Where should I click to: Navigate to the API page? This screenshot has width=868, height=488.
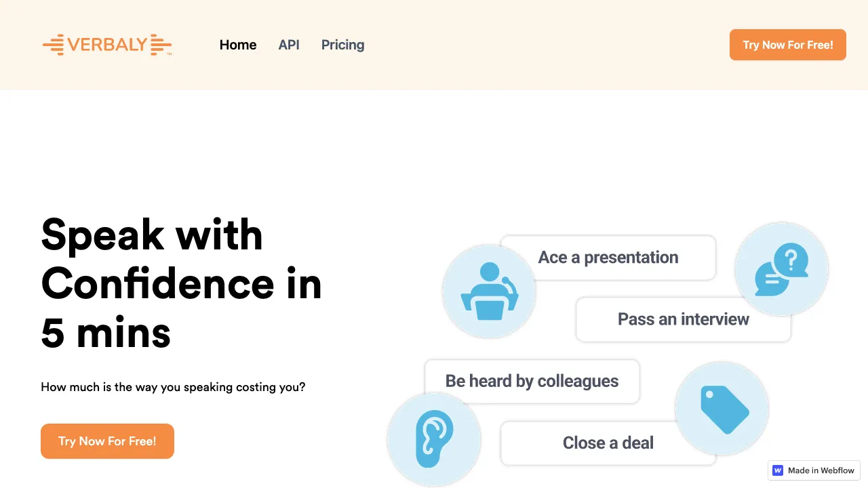(289, 45)
